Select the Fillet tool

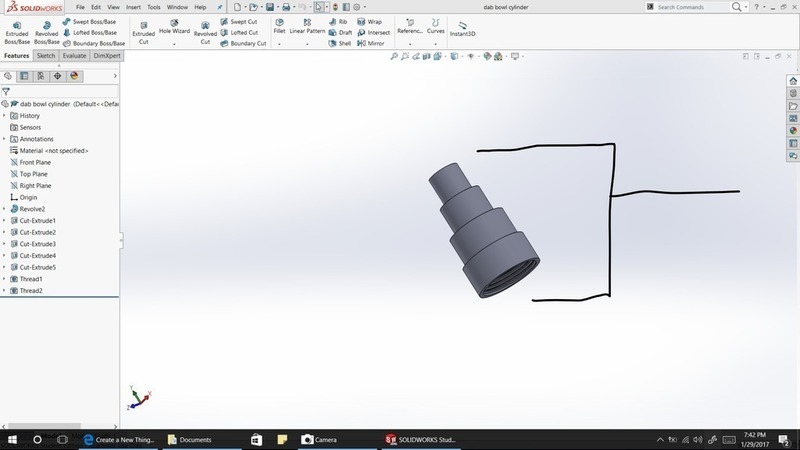point(279,27)
